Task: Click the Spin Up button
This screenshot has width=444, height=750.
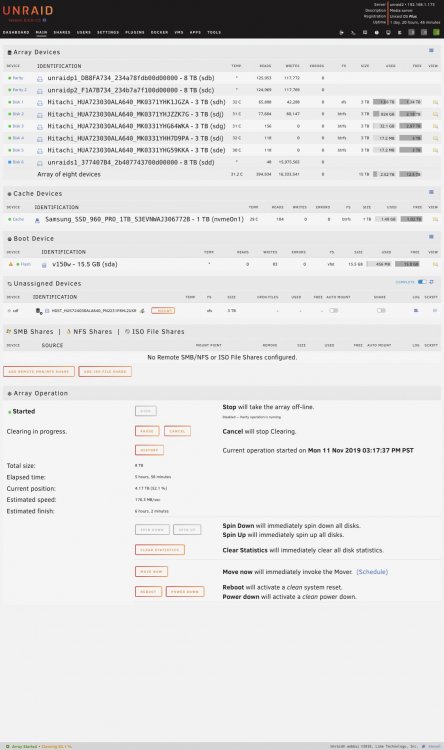Action: (187, 529)
